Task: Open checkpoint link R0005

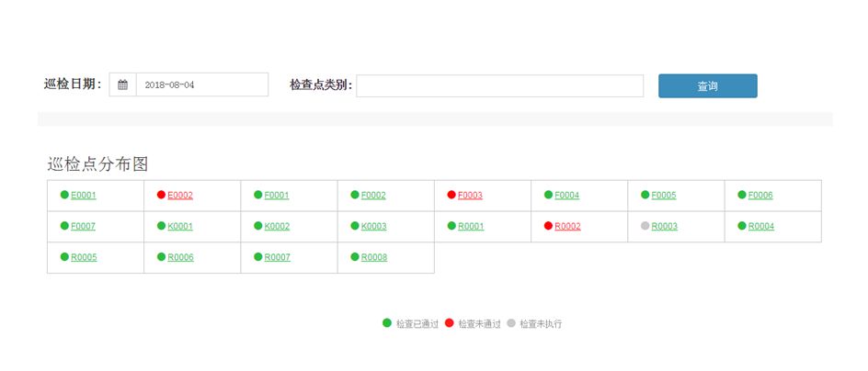Action: click(84, 258)
